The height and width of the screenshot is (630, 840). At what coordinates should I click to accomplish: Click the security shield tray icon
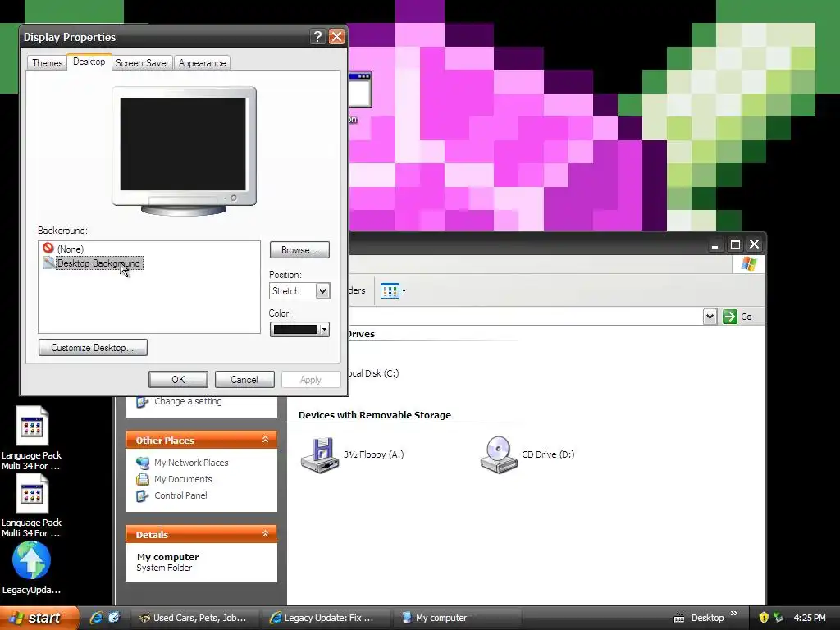pos(764,618)
